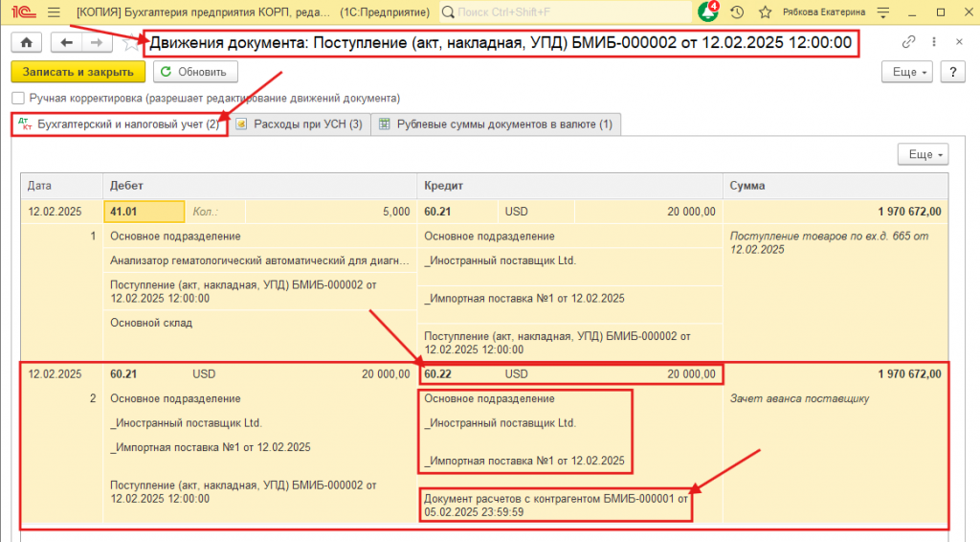This screenshot has width=980, height=542.
Task: Select credit account 60.21 in row 1
Action: [x=437, y=212]
